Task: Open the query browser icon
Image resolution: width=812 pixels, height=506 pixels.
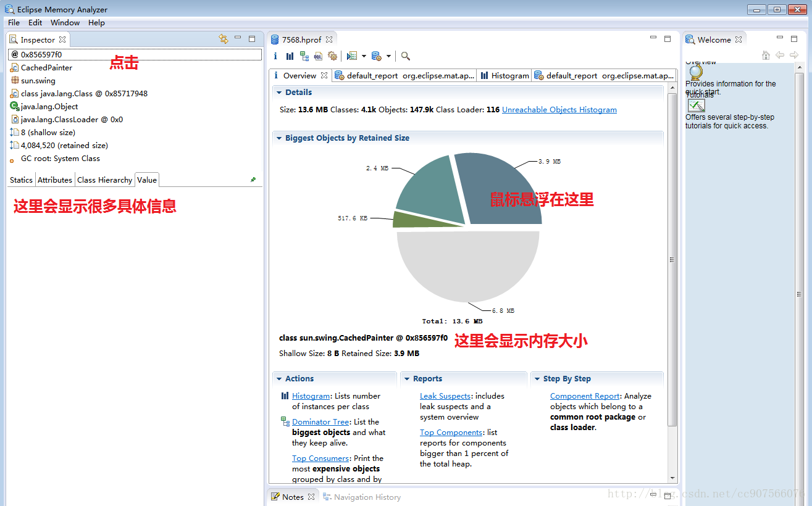Action: [x=377, y=56]
